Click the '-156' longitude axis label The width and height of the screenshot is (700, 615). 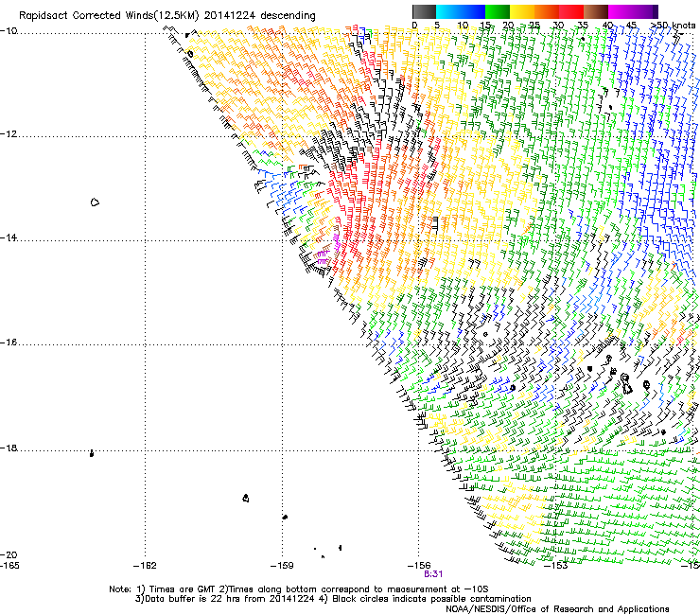tap(419, 566)
